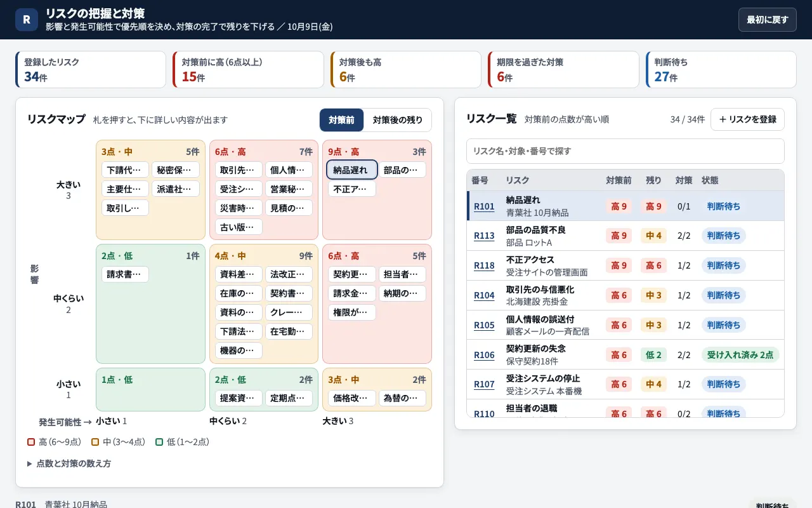The width and height of the screenshot is (812, 508).
Task: Open risk link R104
Action: click(x=484, y=296)
